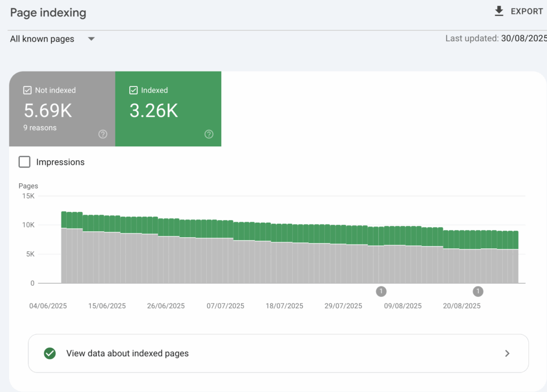Select the 3.26K Indexed count
Viewport: 547px width, 392px height.
click(154, 111)
